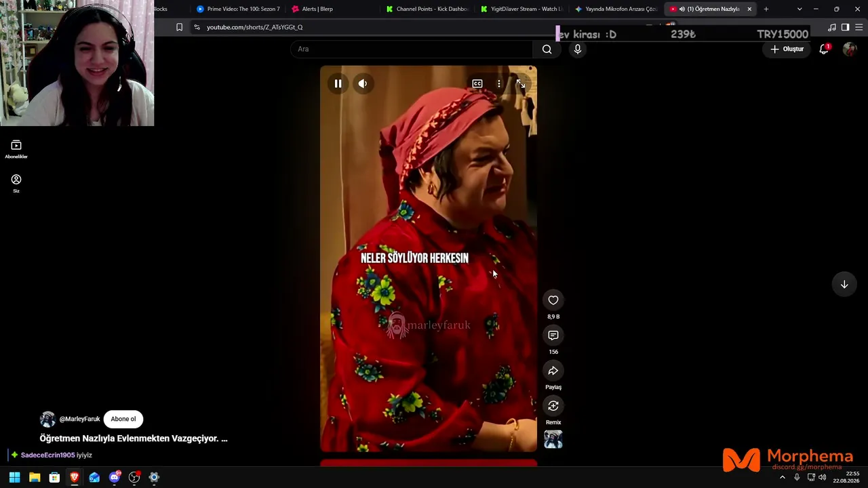Bookmark this page in the address bar
868x488 pixels.
tap(179, 27)
